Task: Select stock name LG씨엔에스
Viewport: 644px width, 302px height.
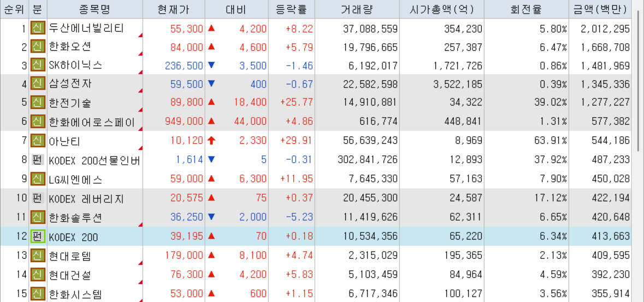Action: click(75, 179)
